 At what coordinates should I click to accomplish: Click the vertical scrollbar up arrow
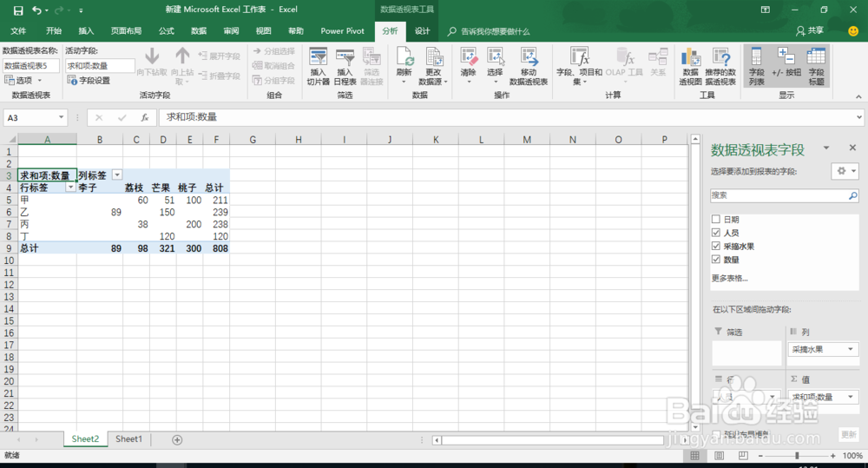click(696, 139)
